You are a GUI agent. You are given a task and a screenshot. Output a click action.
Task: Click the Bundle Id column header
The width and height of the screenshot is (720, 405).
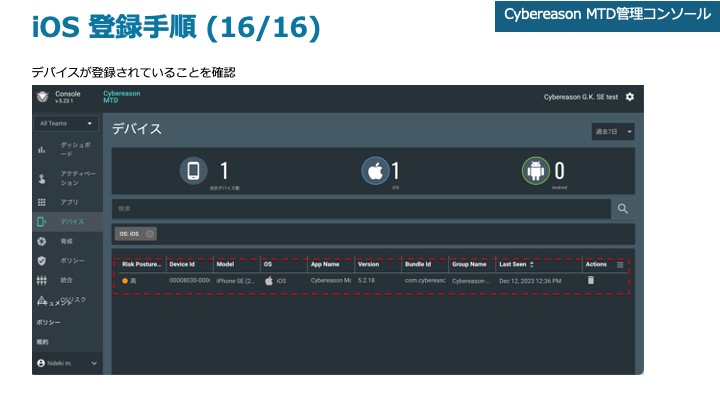418,264
